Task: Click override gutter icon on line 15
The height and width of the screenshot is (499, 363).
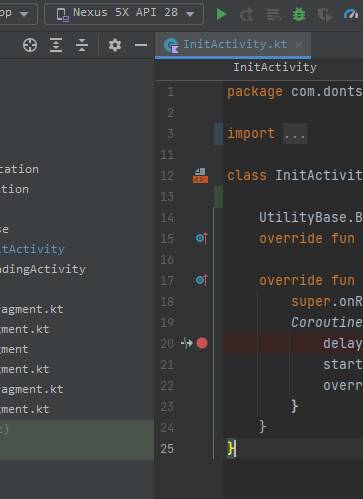Action: pyautogui.click(x=202, y=238)
